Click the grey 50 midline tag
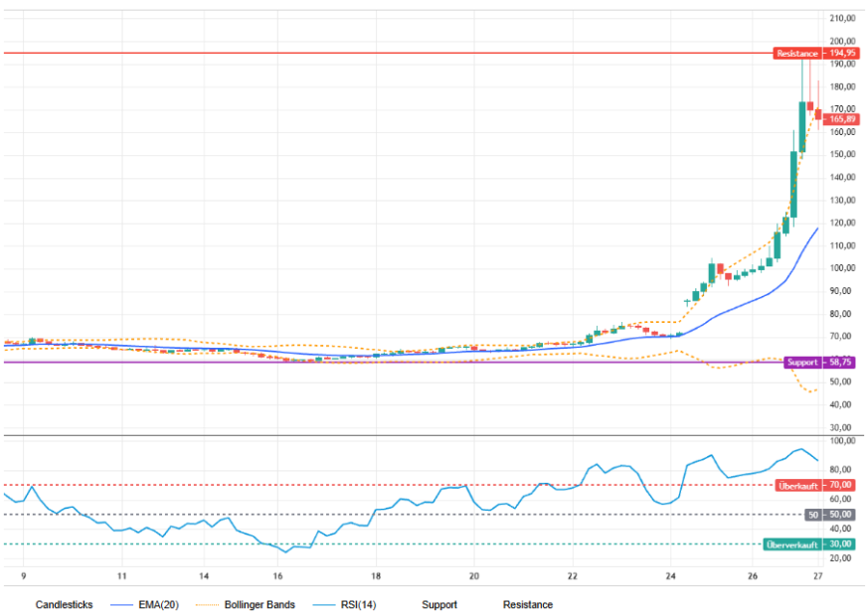Image resolution: width=868 pixels, height=616 pixels. 812,515
